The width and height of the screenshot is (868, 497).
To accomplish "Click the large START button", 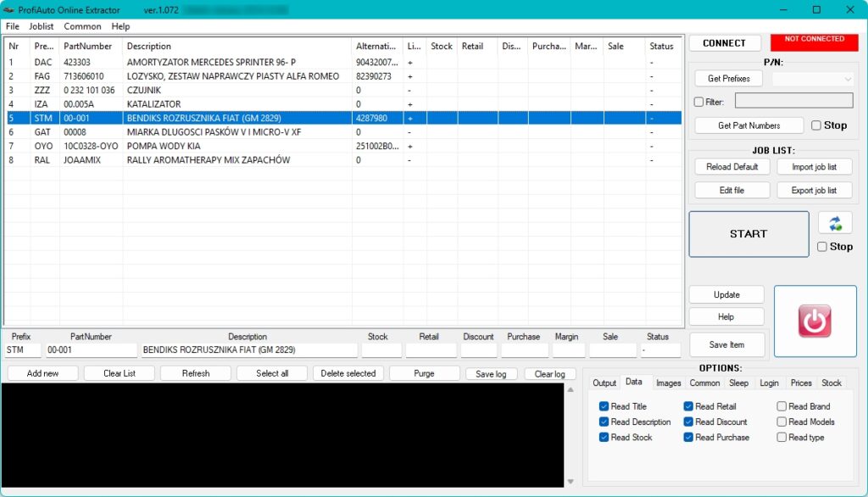I will coord(748,234).
